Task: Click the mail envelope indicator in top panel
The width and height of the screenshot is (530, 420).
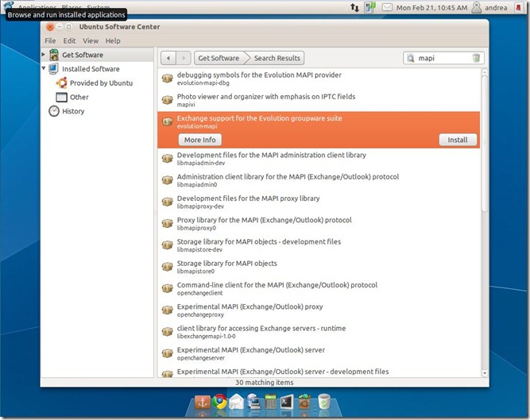Action: (387, 7)
